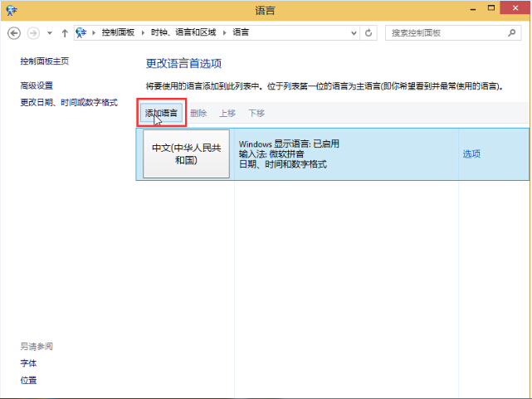Click the window icon in the title bar
532x399 pixels.
pos(9,9)
